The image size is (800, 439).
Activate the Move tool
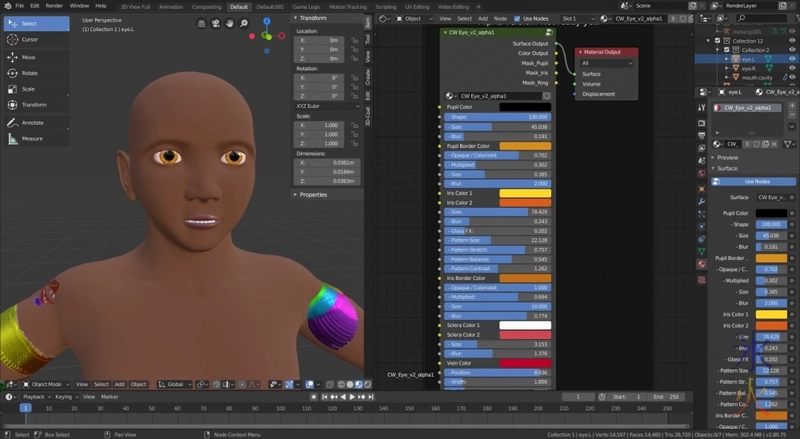tap(30, 57)
